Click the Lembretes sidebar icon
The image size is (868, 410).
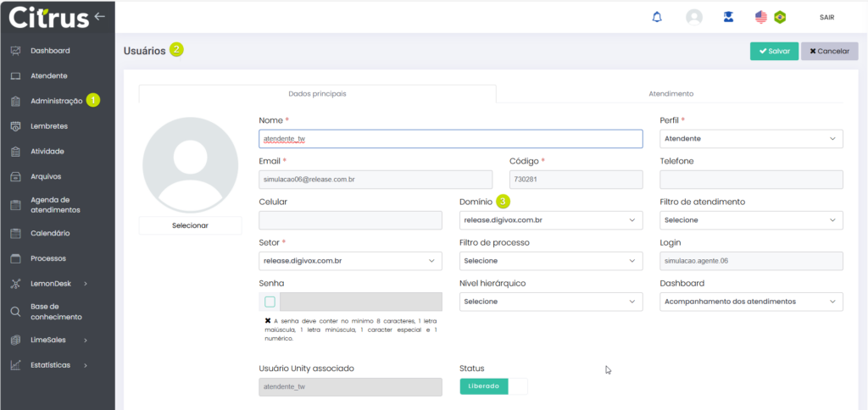click(x=15, y=126)
